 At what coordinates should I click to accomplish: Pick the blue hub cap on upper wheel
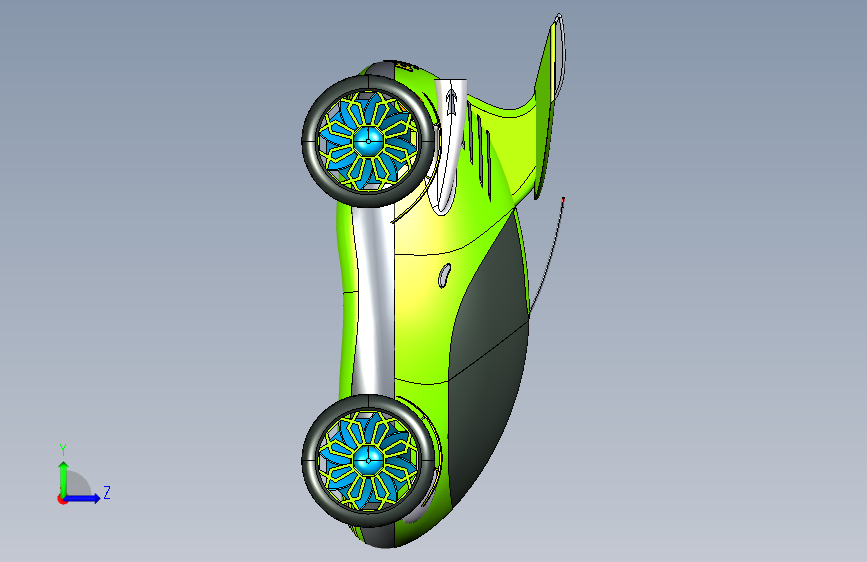[368, 141]
